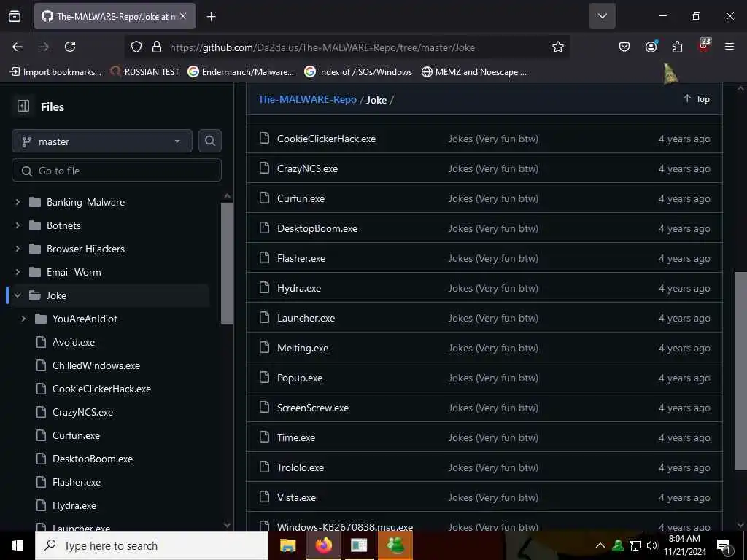Viewport: 747px width, 560px height.
Task: Open the master branch dropdown
Action: coord(102,141)
